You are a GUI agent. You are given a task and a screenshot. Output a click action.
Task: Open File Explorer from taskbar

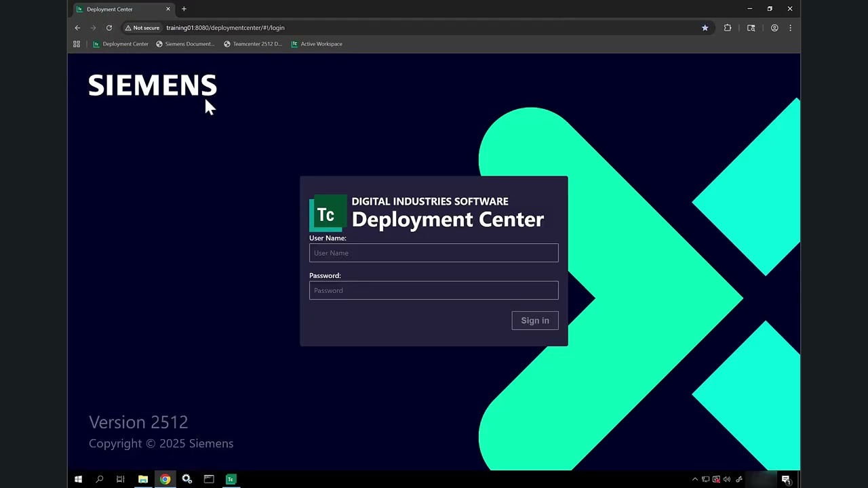(x=143, y=479)
